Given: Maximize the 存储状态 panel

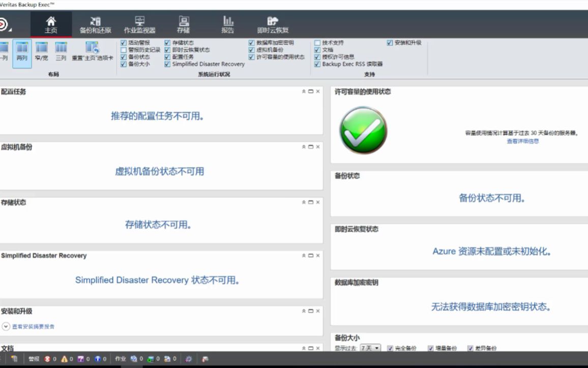Looking at the screenshot, I should coord(310,202).
